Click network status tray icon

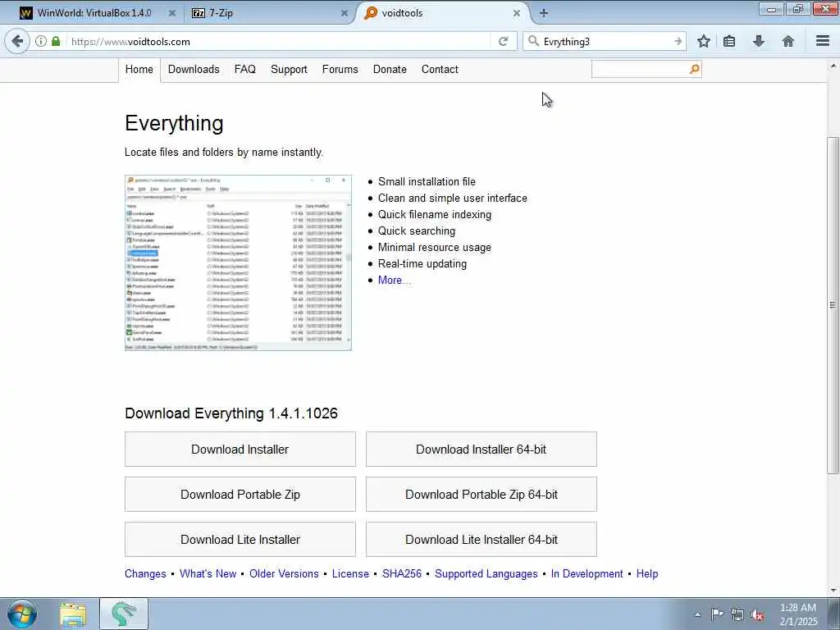pyautogui.click(x=737, y=614)
